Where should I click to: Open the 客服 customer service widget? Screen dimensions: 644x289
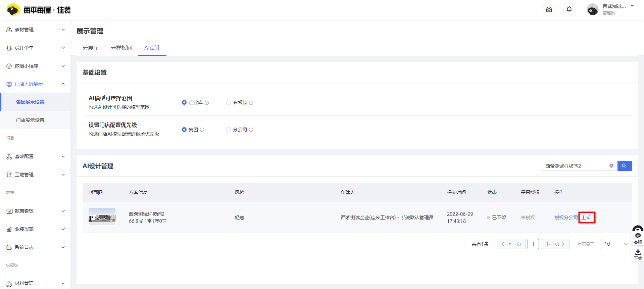[x=638, y=238]
